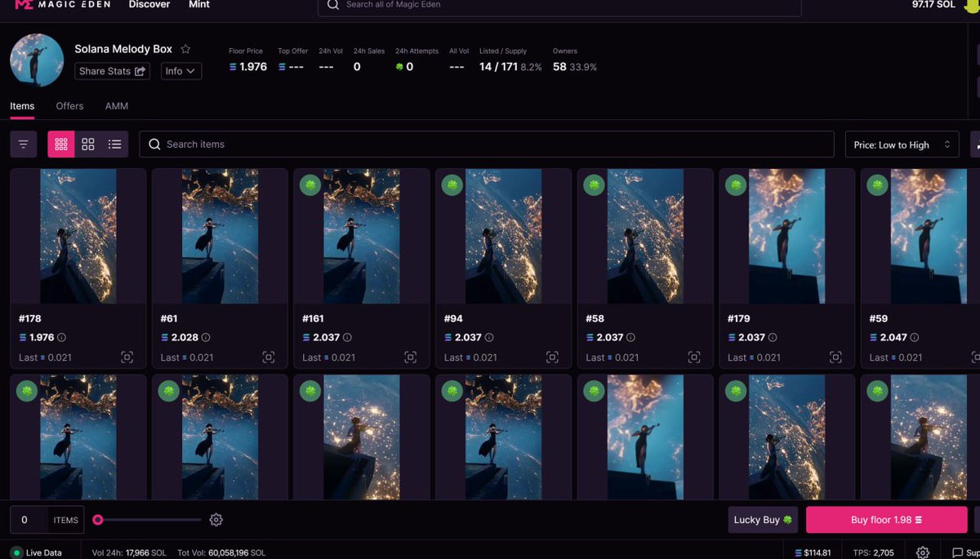Open quick view scan icon on #178

click(127, 357)
